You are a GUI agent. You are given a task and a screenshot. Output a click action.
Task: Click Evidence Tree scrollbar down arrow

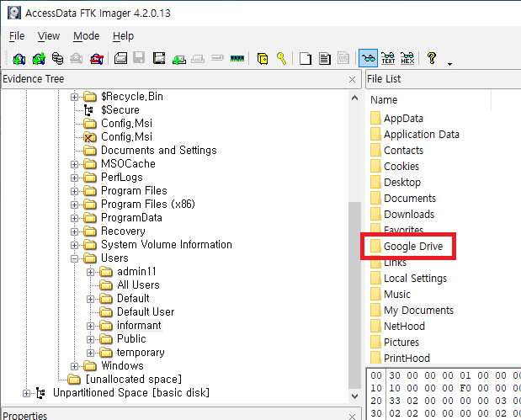[354, 396]
